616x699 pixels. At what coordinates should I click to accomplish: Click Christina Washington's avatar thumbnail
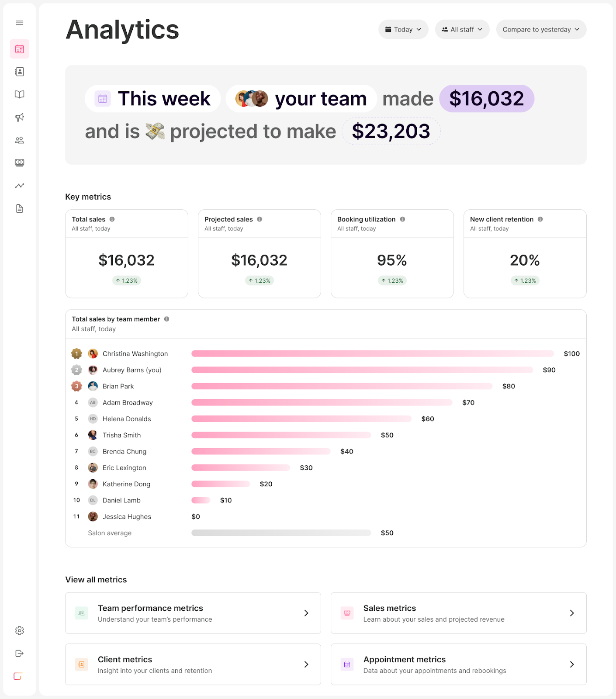coord(93,353)
